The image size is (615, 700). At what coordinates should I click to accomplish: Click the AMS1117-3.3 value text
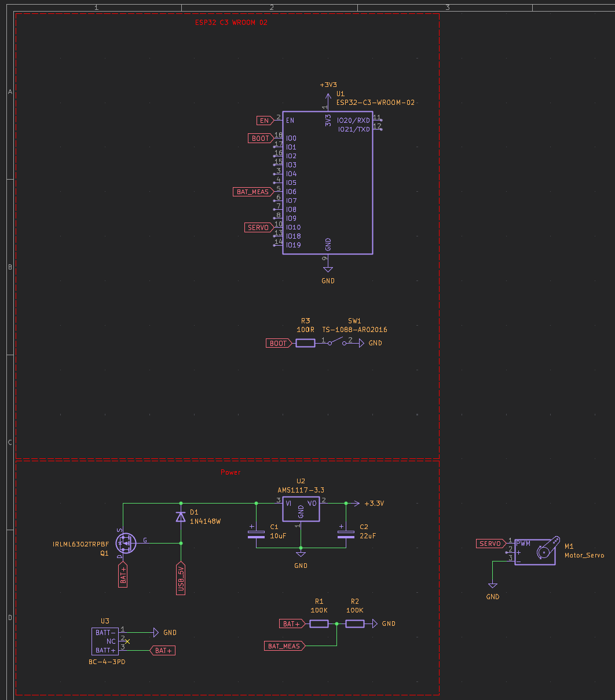(301, 490)
